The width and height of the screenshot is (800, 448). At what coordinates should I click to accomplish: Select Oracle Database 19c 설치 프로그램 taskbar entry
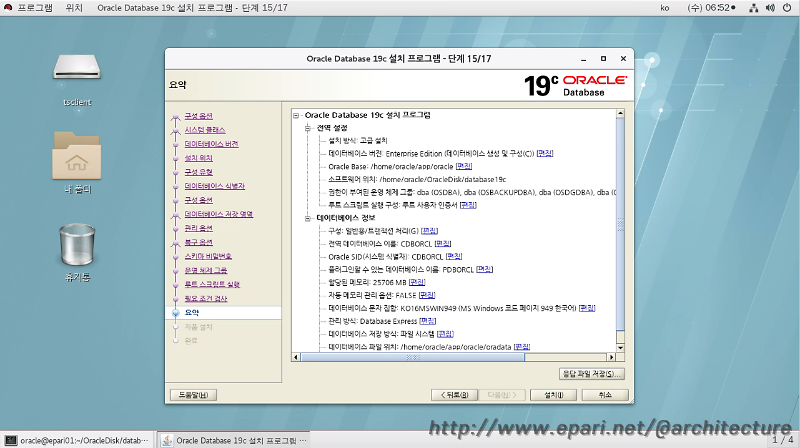pos(233,440)
